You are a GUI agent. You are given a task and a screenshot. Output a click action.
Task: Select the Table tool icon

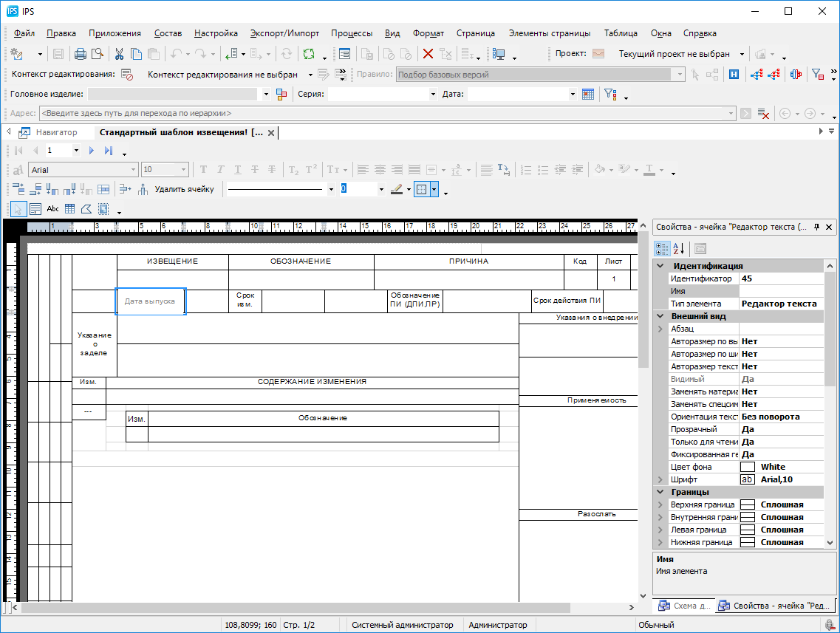point(69,209)
